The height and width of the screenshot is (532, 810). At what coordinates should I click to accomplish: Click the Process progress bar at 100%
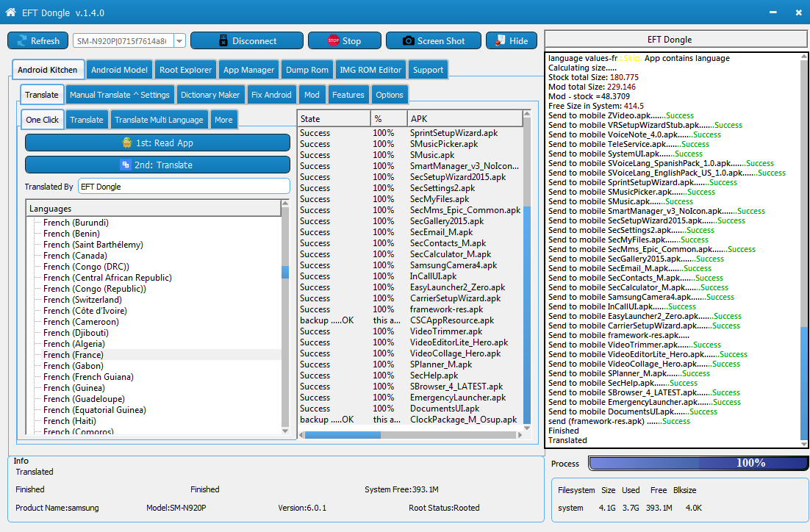698,464
